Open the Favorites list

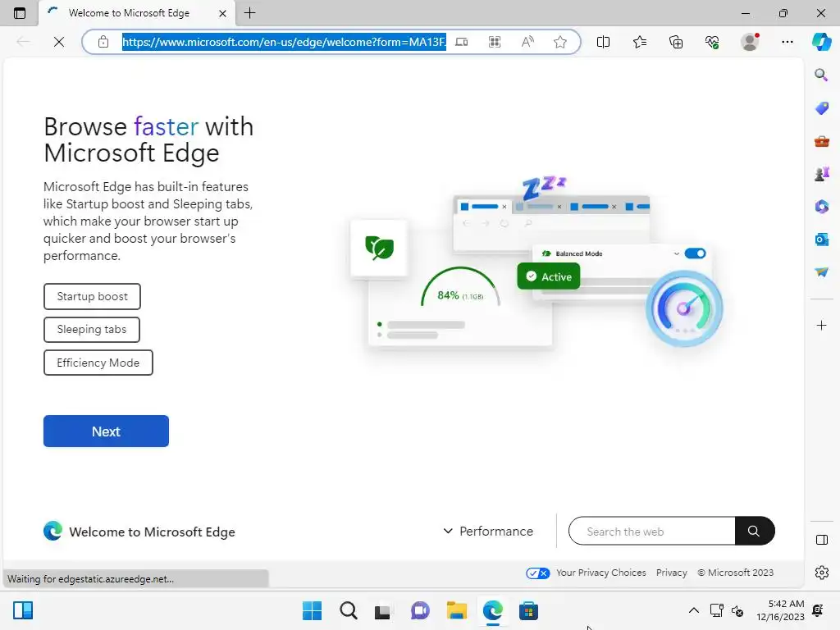click(640, 42)
